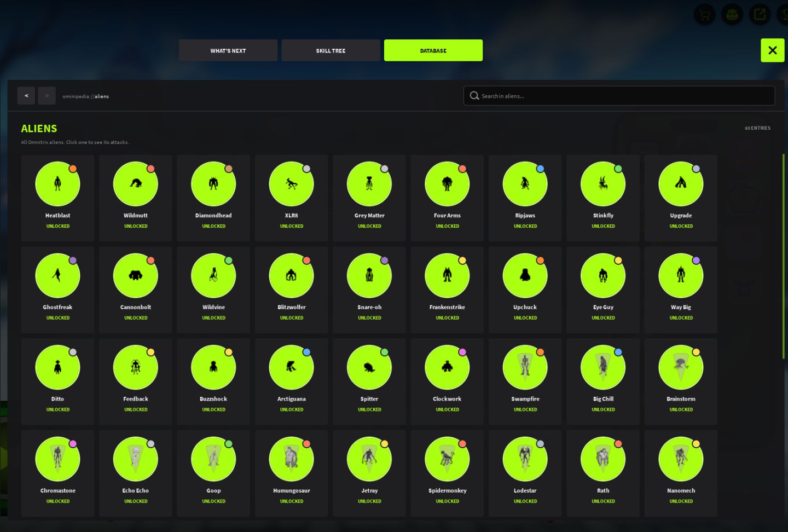Focus the Search in aliens field
The height and width of the screenshot is (532, 788).
(x=619, y=96)
